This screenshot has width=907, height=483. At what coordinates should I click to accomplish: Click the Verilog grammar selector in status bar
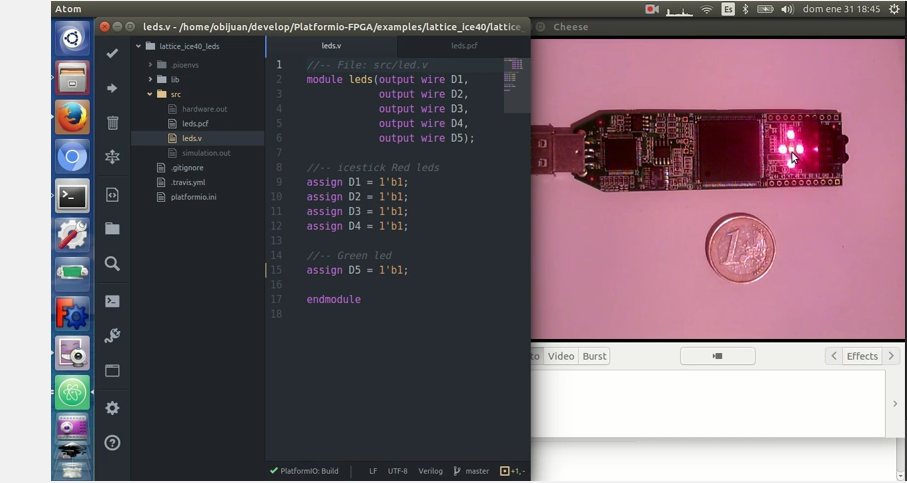click(430, 471)
